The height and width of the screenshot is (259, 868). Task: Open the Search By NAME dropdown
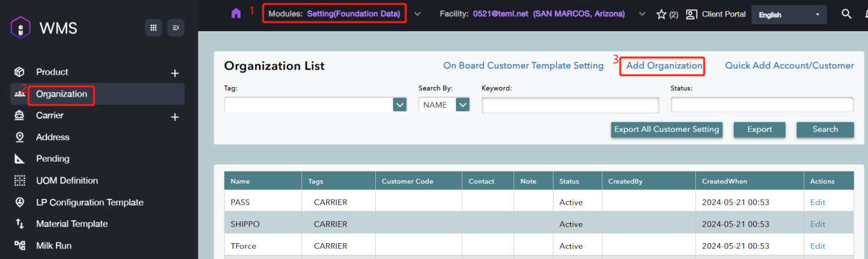tap(444, 105)
